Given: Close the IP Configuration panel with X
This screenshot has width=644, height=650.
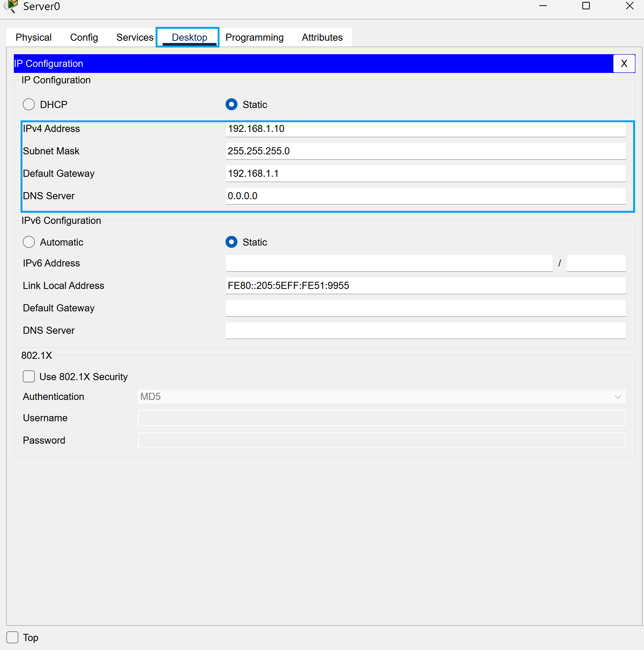Looking at the screenshot, I should (x=624, y=64).
